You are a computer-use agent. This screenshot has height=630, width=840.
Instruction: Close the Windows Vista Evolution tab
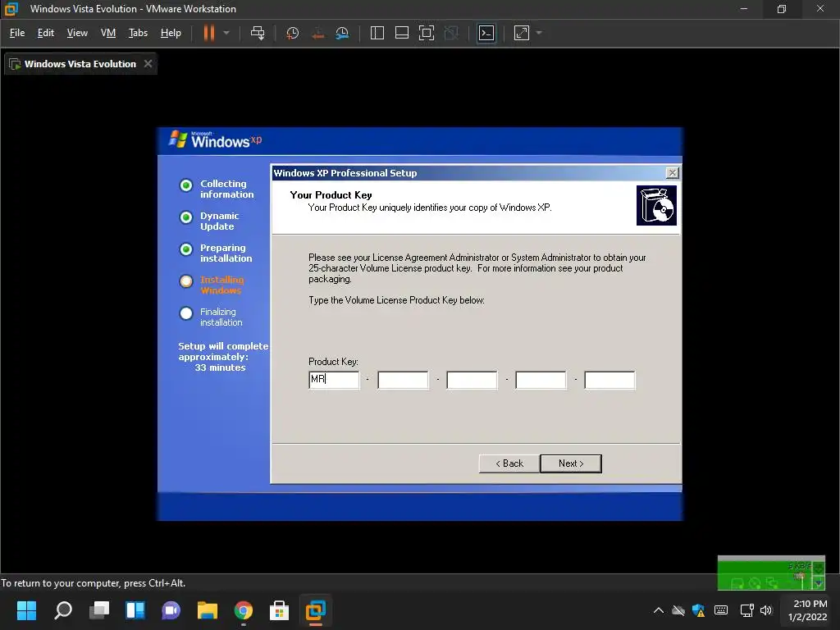tap(148, 64)
